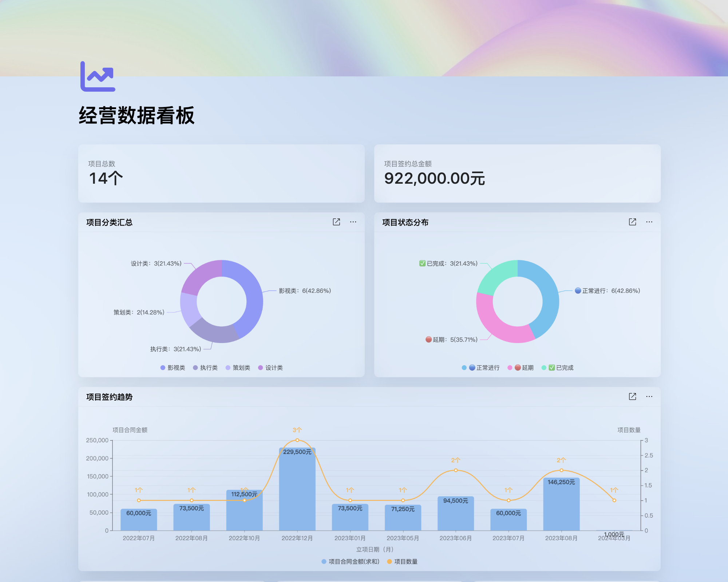
Task: Click the blue sphere icon beside 正常进行 label
Action: (578, 291)
